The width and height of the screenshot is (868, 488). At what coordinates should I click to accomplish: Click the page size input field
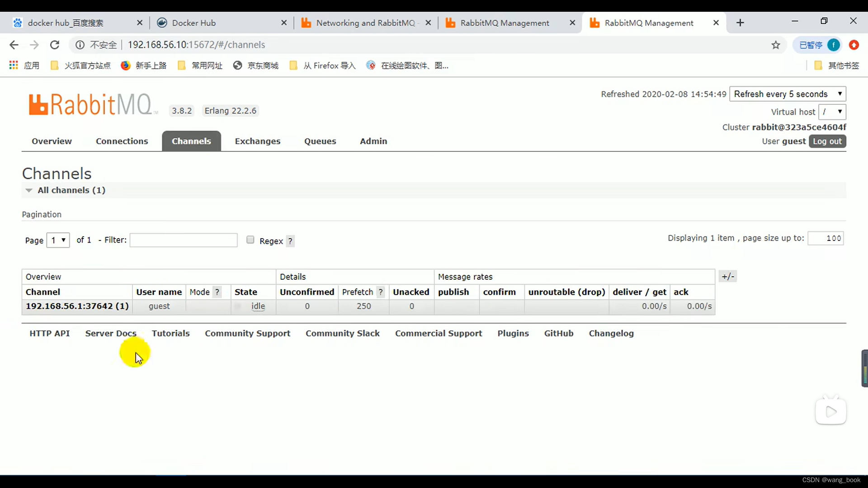point(826,238)
